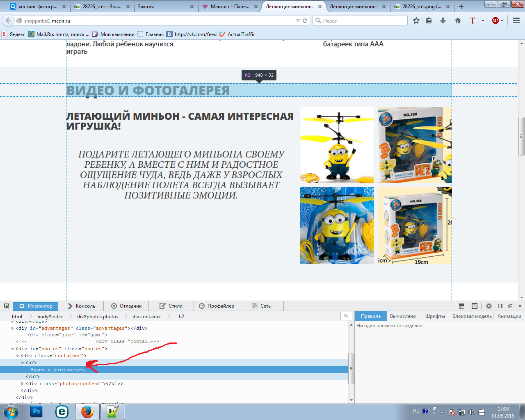Open the downloads arrow icon
Viewport: 525px width, 420px height.
[443, 21]
